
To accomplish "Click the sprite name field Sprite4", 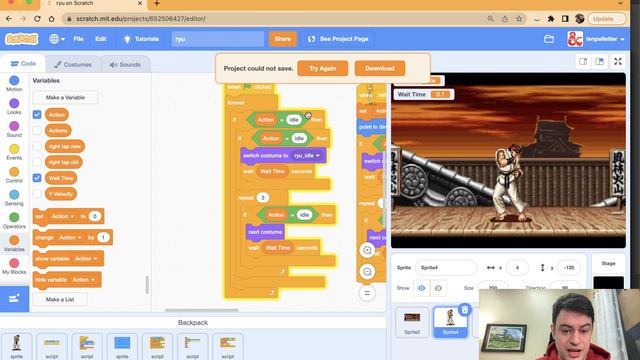I will click(x=446, y=268).
